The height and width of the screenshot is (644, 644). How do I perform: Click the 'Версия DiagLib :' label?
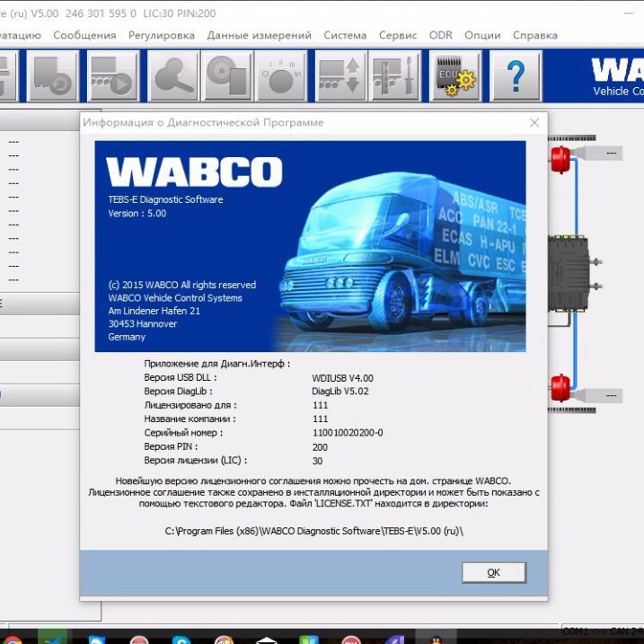tap(178, 392)
